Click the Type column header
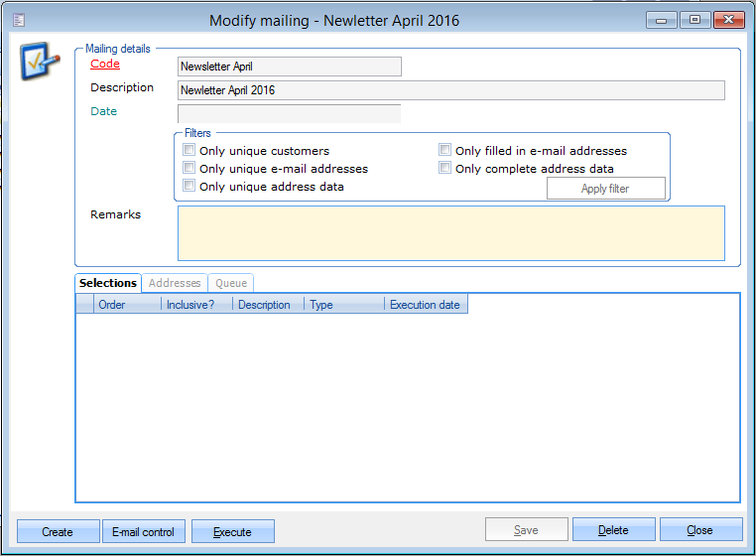 pos(343,305)
